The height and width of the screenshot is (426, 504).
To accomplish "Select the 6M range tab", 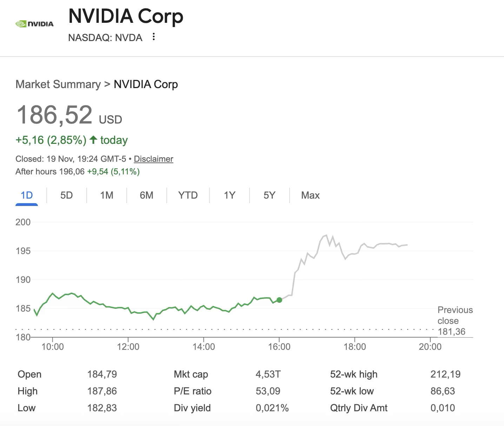I will click(146, 195).
